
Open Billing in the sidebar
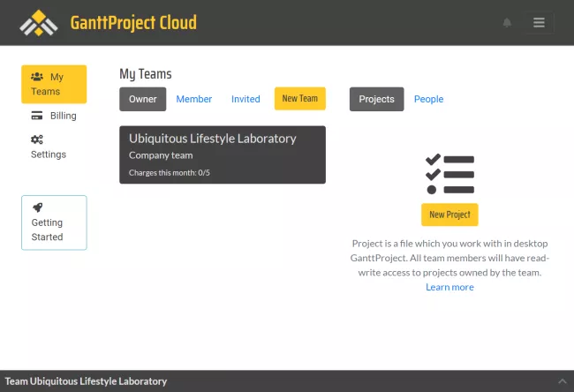point(54,116)
